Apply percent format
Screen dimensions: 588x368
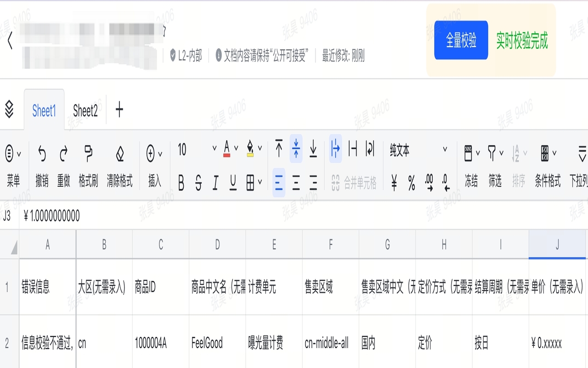click(412, 183)
